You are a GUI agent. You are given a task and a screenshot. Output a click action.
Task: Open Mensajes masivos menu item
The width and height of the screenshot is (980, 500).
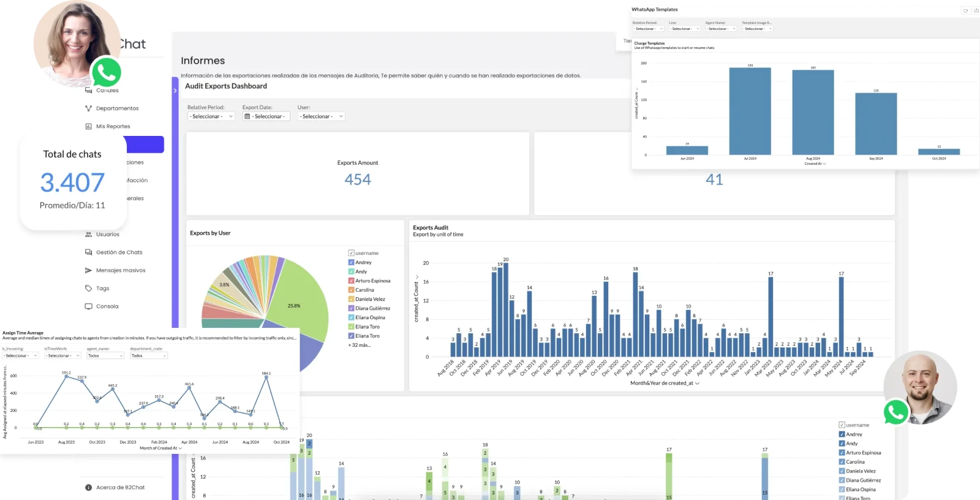click(121, 270)
